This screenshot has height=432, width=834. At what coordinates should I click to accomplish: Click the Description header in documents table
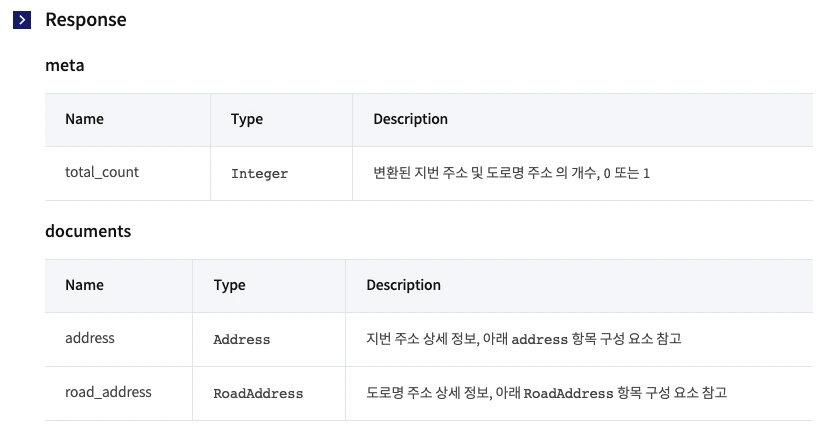point(403,285)
